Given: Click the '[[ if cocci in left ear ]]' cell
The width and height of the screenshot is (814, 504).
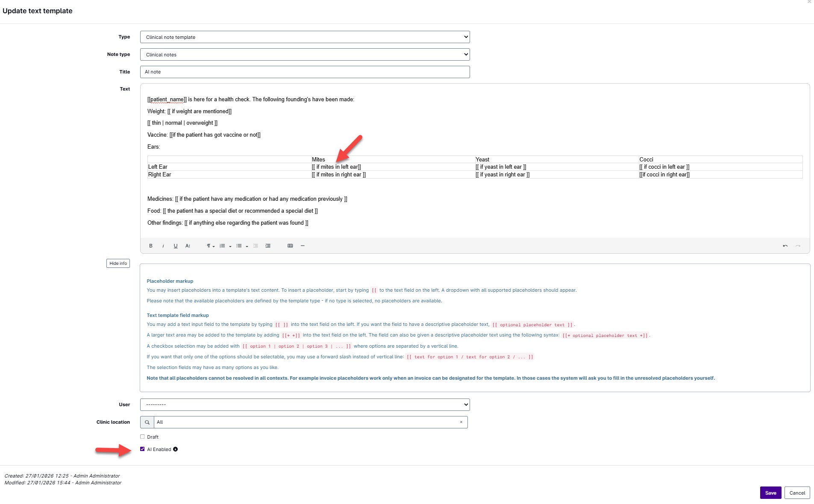Looking at the screenshot, I should pyautogui.click(x=720, y=167).
